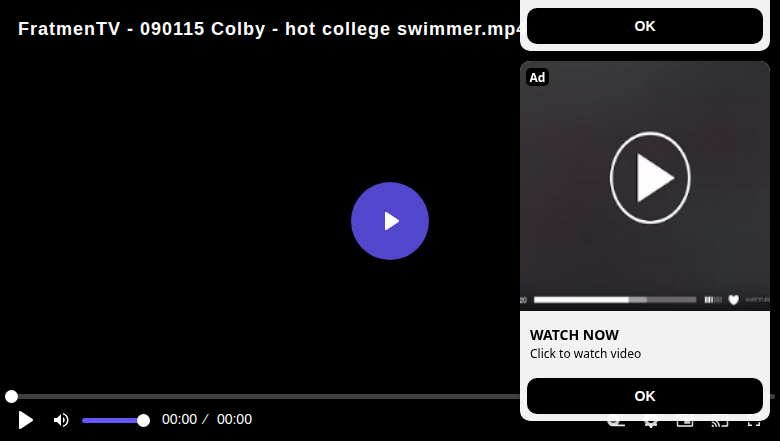
Task: Jump to the middle of the seek bar
Action: [390, 396]
